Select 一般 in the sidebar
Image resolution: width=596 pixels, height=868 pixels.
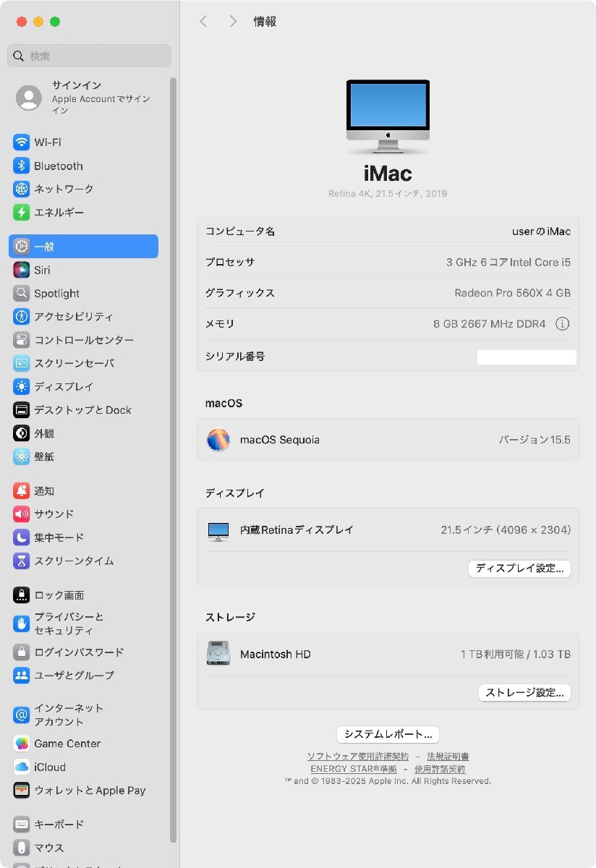(83, 247)
